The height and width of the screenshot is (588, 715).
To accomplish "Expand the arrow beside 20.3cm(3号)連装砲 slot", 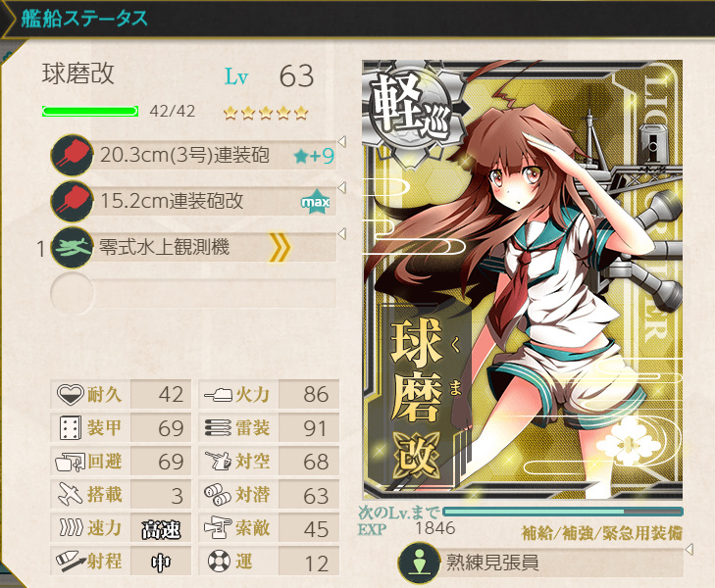I will (341, 141).
